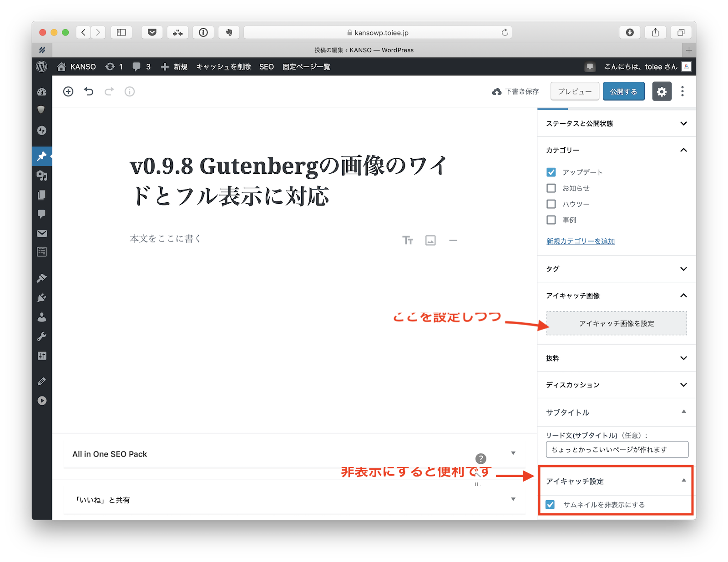The width and height of the screenshot is (728, 562).
Task: Click 新規カテゴリーを追加 link
Action: tap(581, 241)
